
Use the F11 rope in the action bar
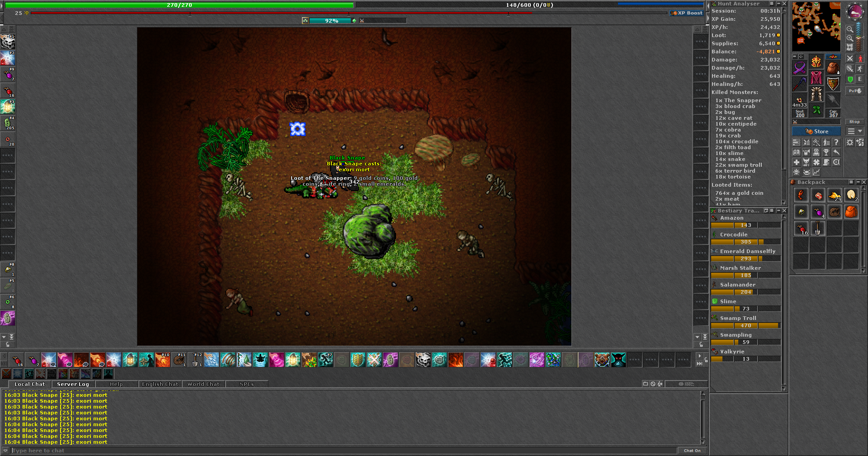pos(179,360)
